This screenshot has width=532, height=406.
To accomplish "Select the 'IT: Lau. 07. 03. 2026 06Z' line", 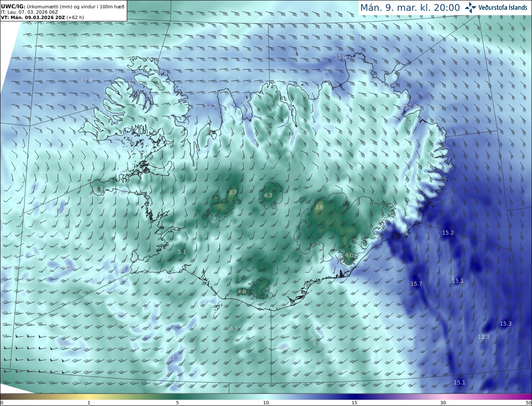I will pyautogui.click(x=29, y=12).
